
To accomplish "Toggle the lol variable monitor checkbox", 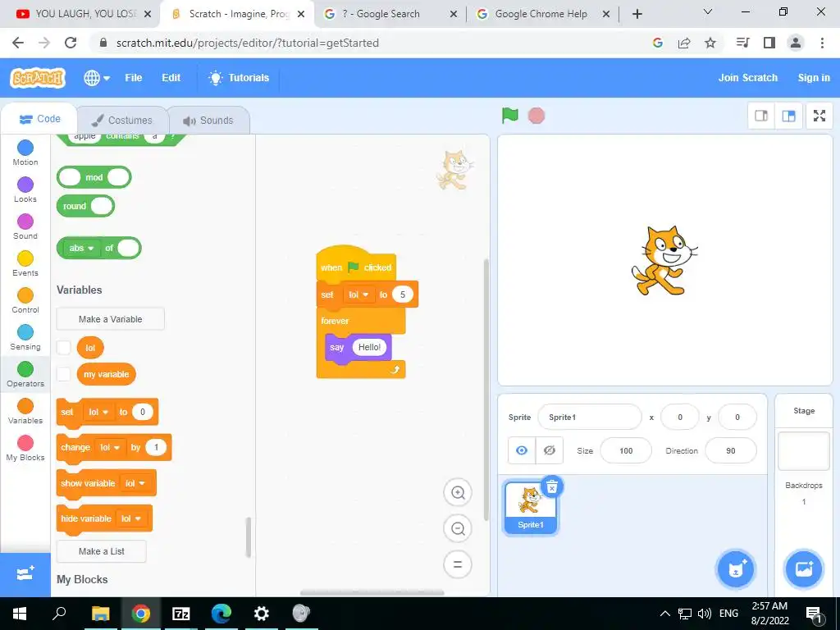I will tap(64, 348).
